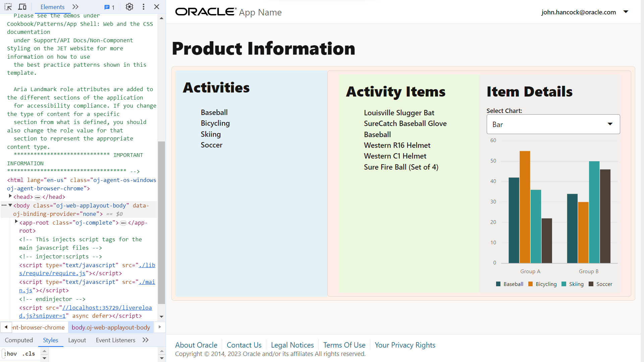The height and width of the screenshot is (362, 644).
Task: Open DevTools settings gear
Action: pos(129,7)
